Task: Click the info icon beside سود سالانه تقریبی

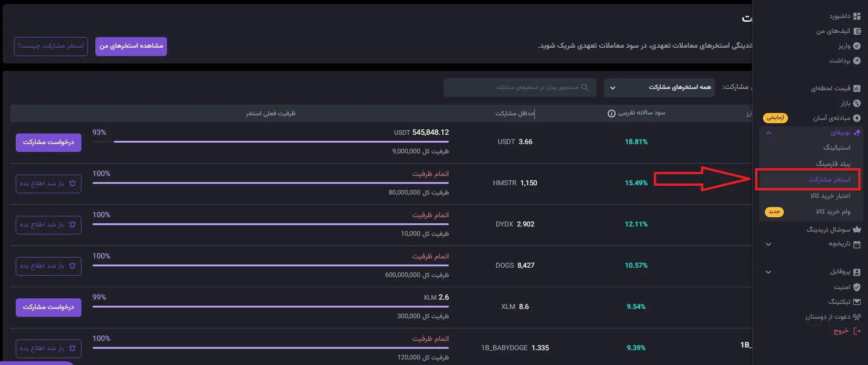Action: click(612, 113)
